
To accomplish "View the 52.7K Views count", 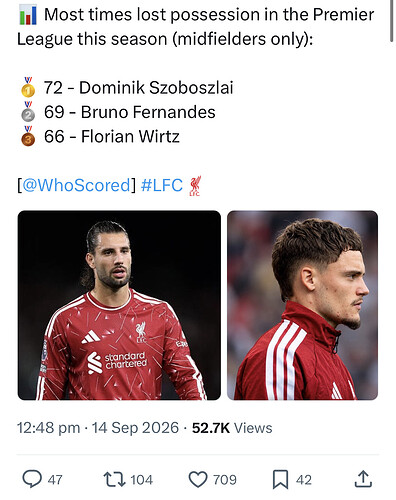I will click(x=232, y=428).
